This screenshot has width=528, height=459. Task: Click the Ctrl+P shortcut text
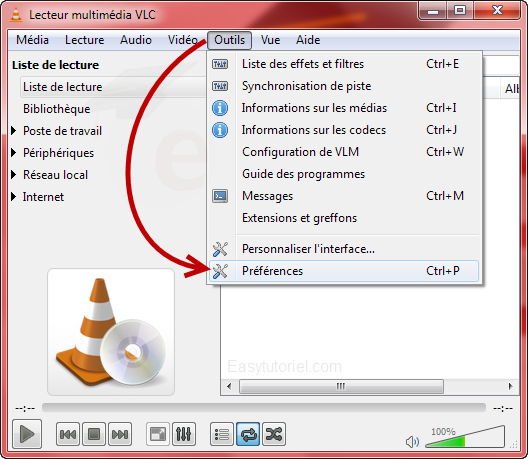click(x=443, y=271)
